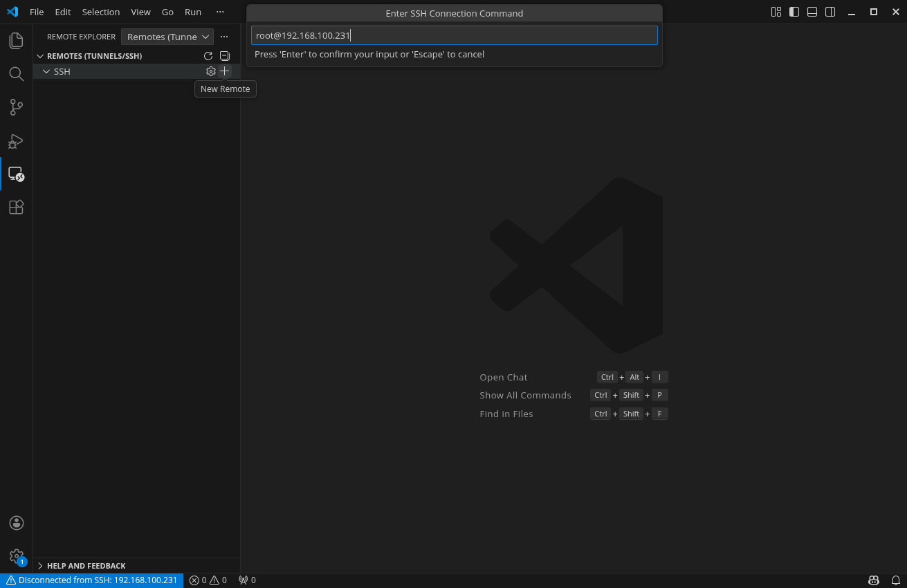Image resolution: width=907 pixels, height=588 pixels.
Task: Open the Extensions view
Action: pyautogui.click(x=16, y=207)
